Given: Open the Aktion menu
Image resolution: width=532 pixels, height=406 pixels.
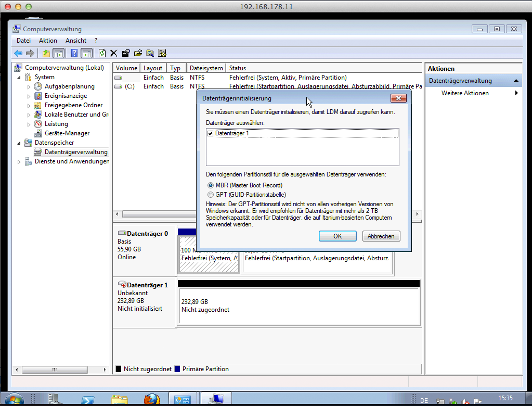Looking at the screenshot, I should click(x=48, y=41).
